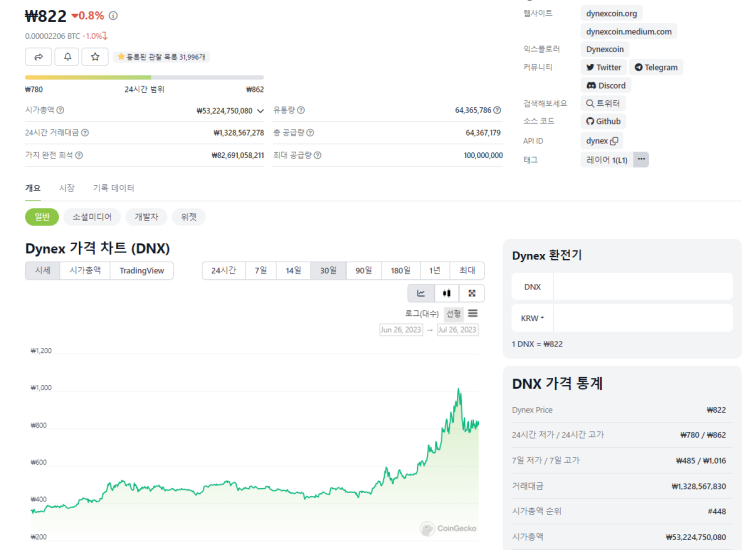Open the Dynexcoin explorer link

[x=605, y=49]
